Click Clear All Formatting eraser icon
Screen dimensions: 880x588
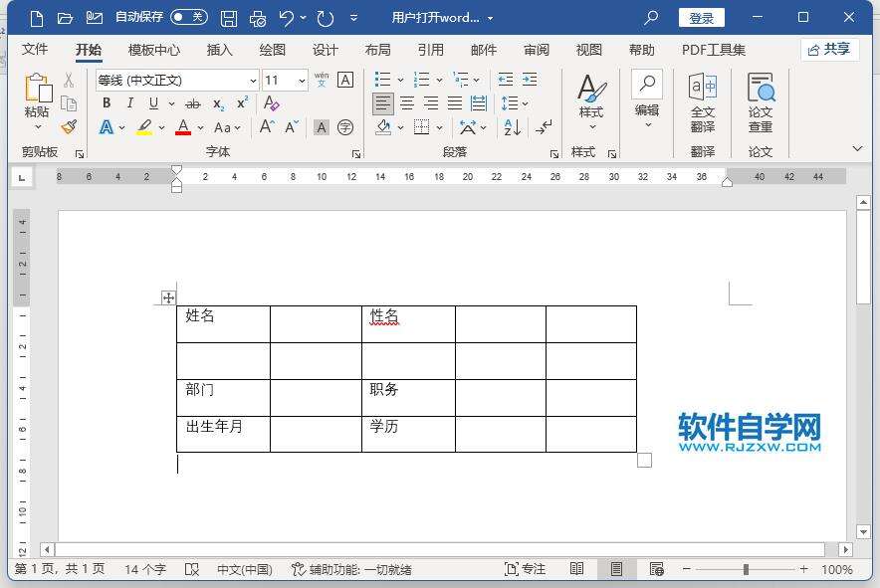point(271,103)
